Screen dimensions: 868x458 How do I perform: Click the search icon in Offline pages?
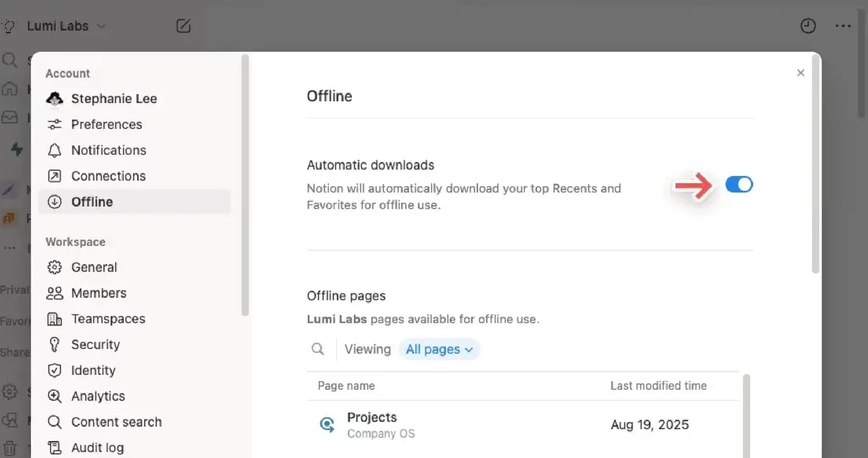point(317,349)
